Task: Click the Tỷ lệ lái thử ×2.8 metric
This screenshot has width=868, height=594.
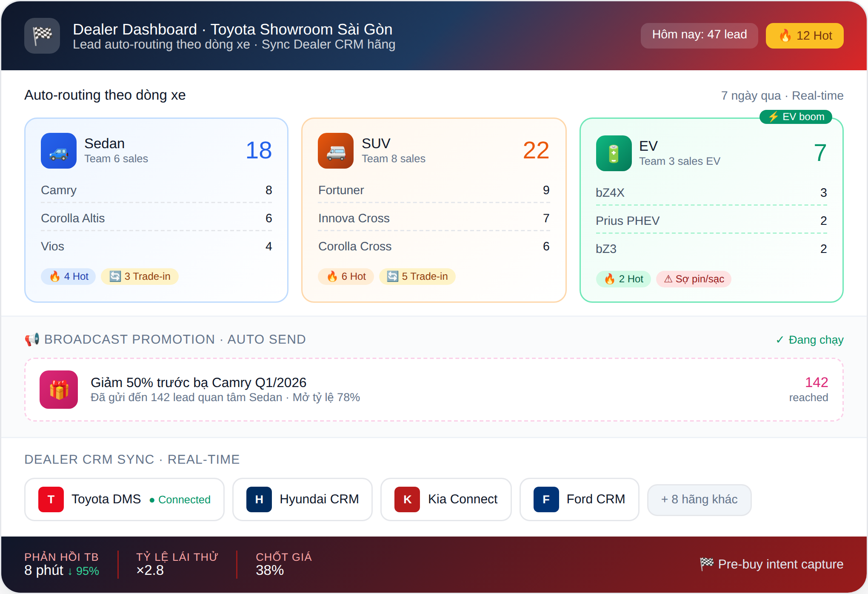Action: [177, 564]
